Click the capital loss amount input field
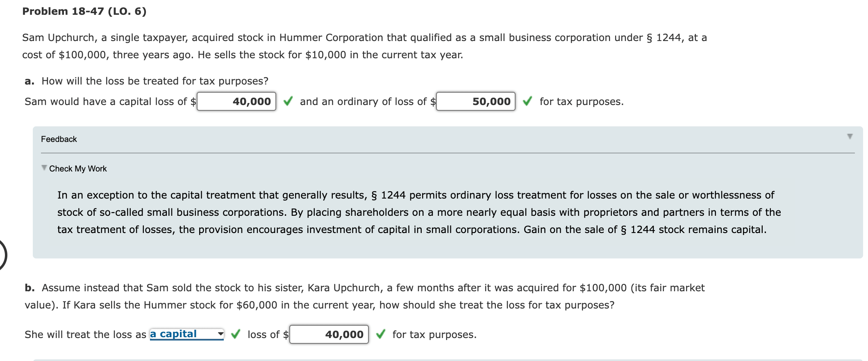This screenshot has height=361, width=868. tap(236, 101)
